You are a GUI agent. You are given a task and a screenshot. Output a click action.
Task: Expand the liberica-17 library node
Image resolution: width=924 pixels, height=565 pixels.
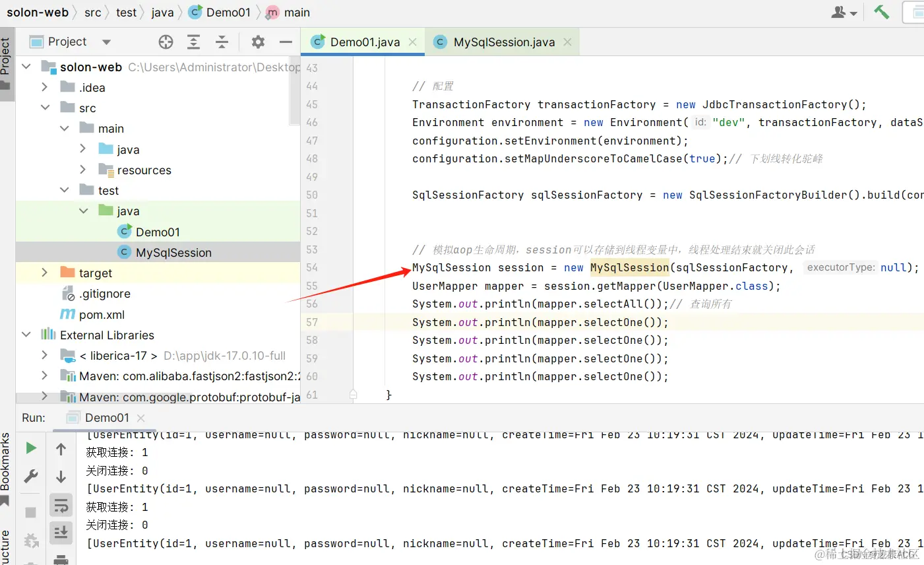(44, 355)
